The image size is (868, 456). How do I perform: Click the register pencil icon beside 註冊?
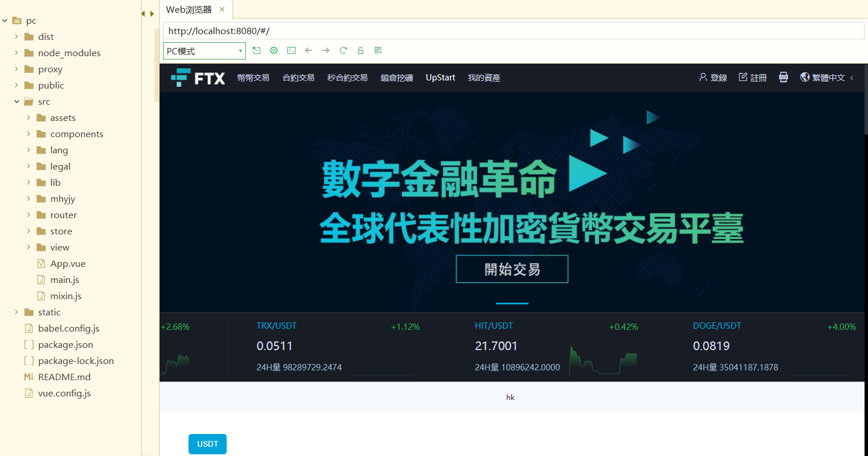(x=743, y=76)
